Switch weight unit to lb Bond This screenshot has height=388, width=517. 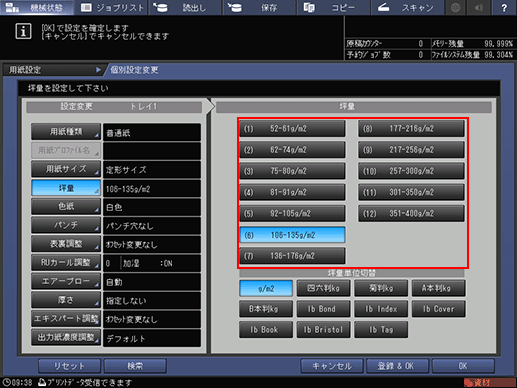(x=323, y=309)
